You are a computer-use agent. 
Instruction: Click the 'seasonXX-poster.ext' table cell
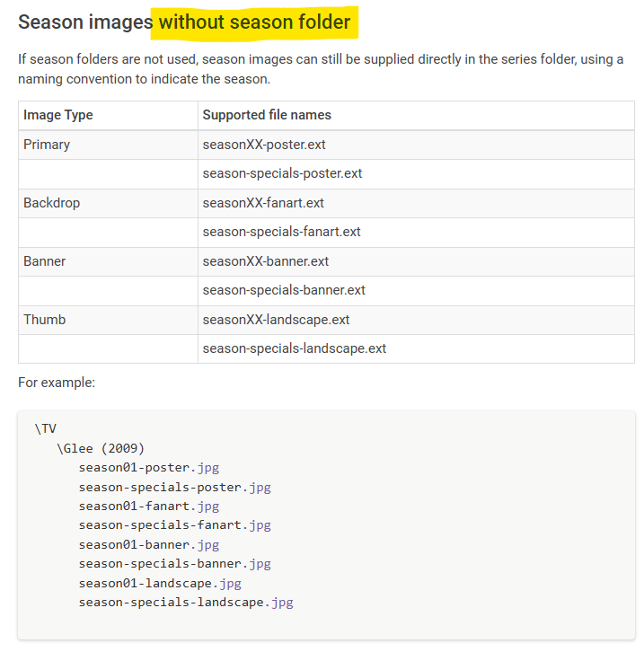pyautogui.click(x=264, y=145)
